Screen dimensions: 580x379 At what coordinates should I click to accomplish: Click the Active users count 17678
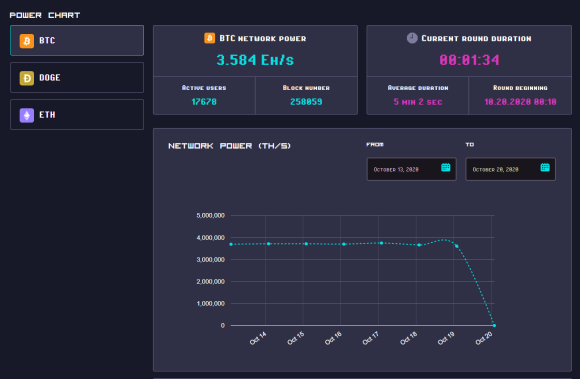pos(204,102)
